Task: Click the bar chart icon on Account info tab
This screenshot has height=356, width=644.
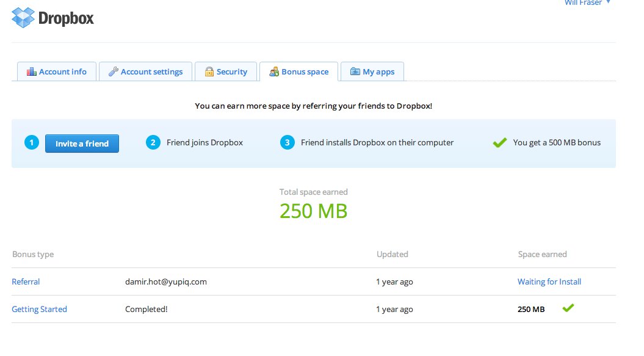Action: coord(32,72)
